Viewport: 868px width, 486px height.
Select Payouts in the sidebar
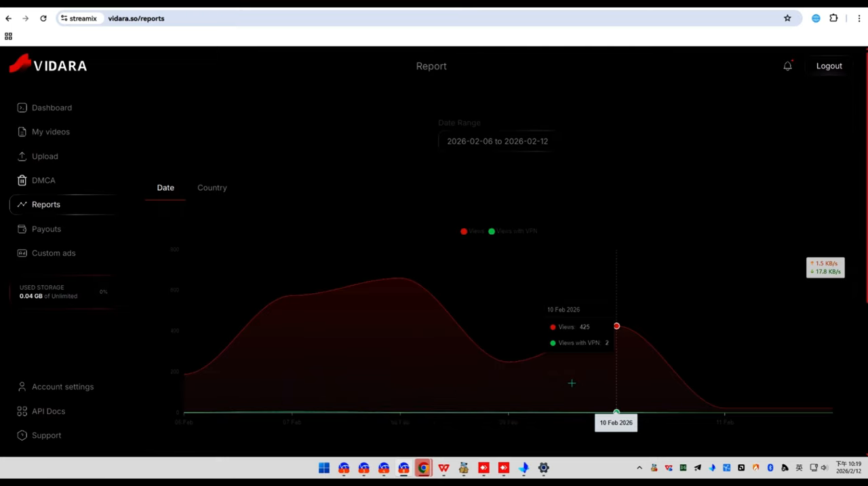[x=46, y=229]
